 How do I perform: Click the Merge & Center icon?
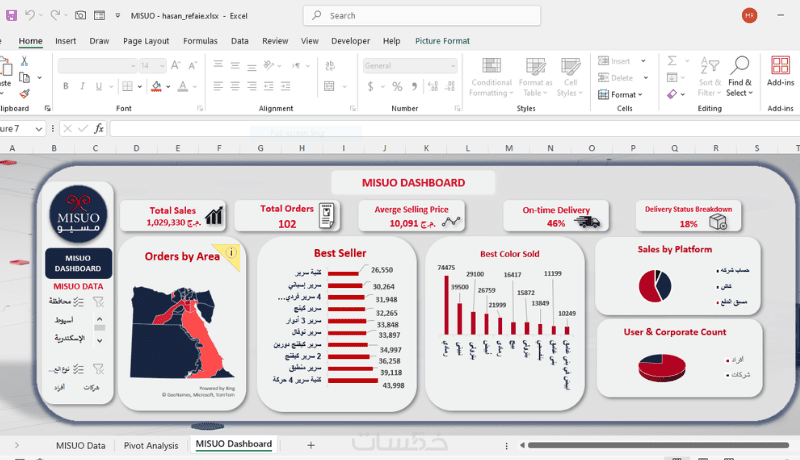[x=329, y=86]
